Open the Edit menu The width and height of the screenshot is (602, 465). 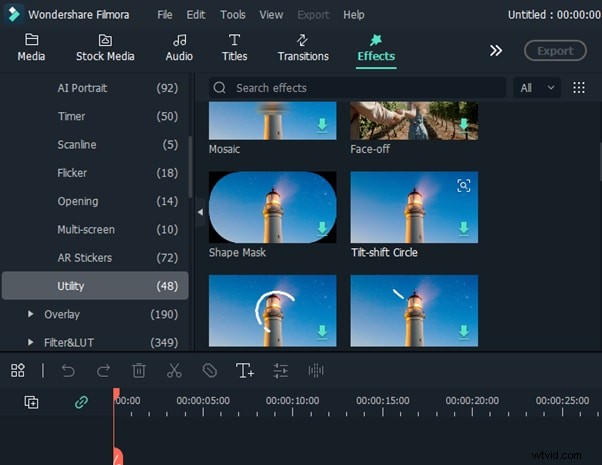pyautogui.click(x=196, y=15)
